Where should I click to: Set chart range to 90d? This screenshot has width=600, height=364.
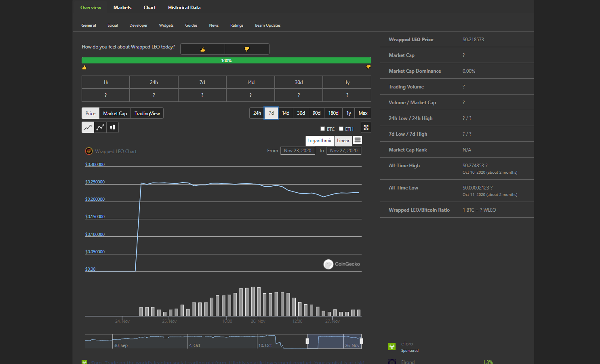(316, 113)
